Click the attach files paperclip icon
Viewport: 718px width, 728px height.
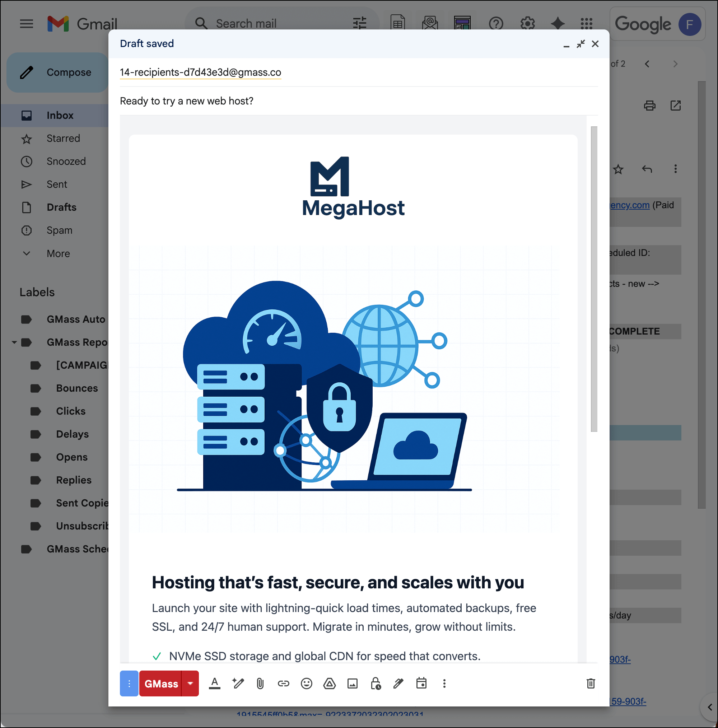click(260, 683)
